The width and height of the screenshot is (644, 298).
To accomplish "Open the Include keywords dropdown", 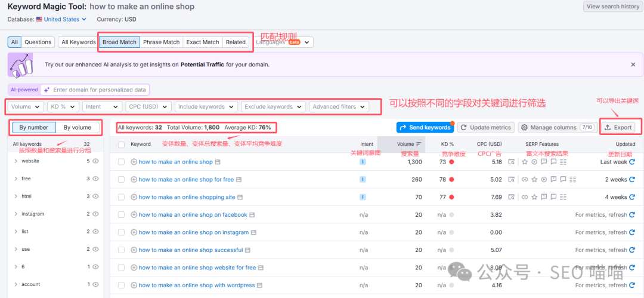I will pyautogui.click(x=206, y=107).
